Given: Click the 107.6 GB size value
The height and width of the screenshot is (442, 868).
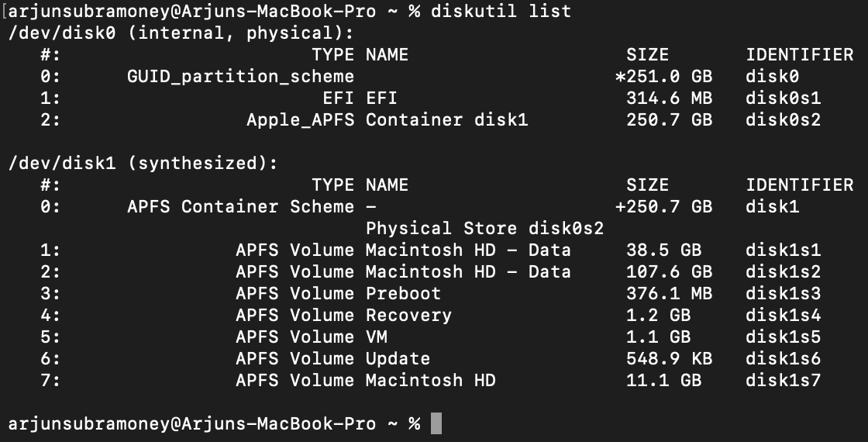Looking at the screenshot, I should [x=669, y=272].
